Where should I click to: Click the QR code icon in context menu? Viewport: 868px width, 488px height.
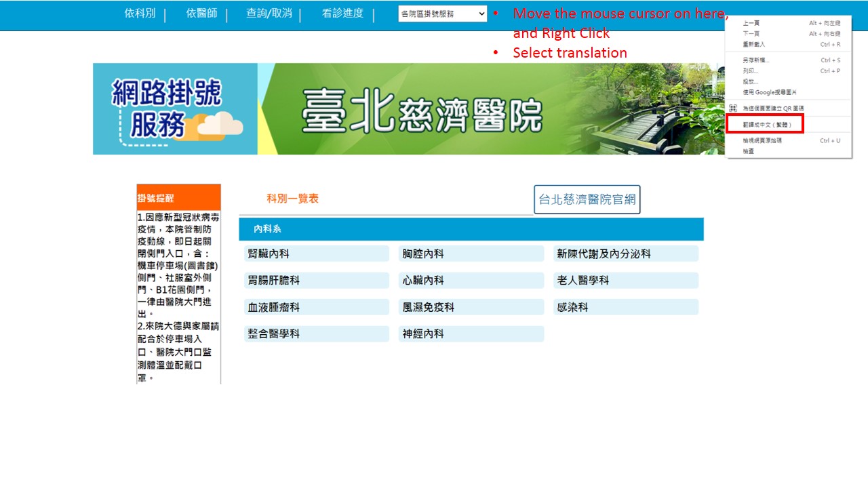732,108
